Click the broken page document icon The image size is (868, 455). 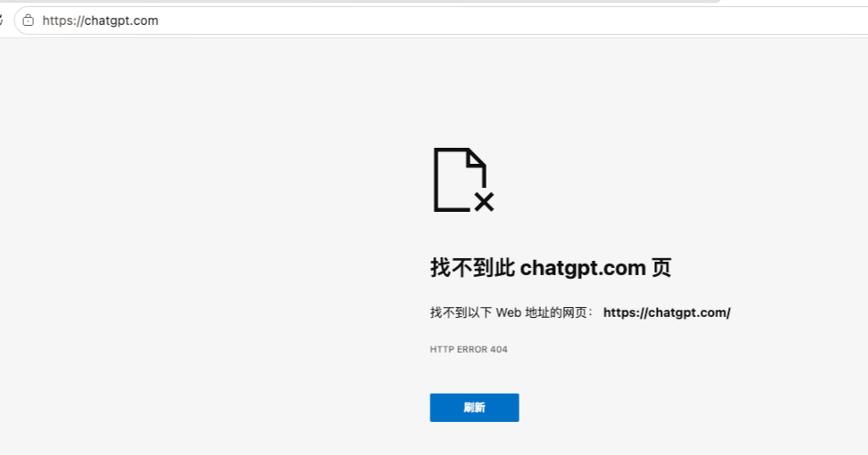point(463,180)
